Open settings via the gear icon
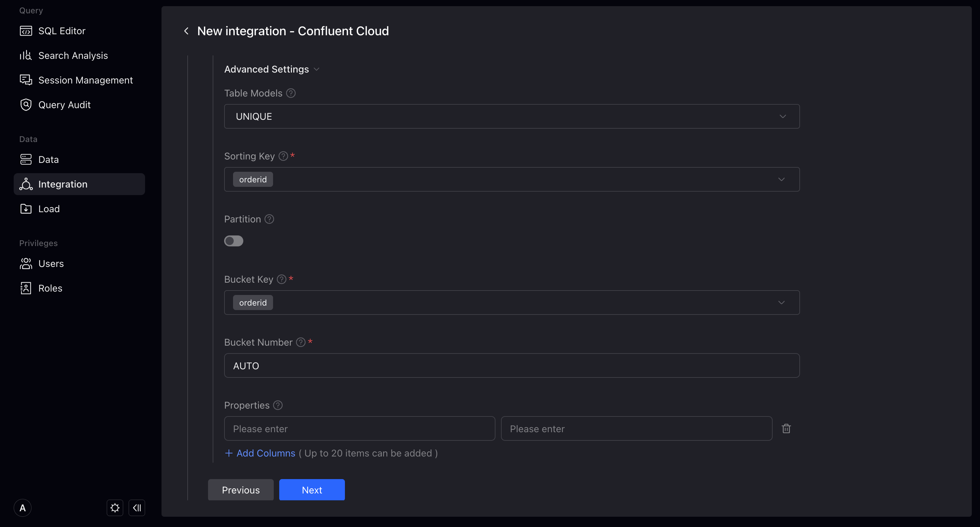 click(115, 507)
